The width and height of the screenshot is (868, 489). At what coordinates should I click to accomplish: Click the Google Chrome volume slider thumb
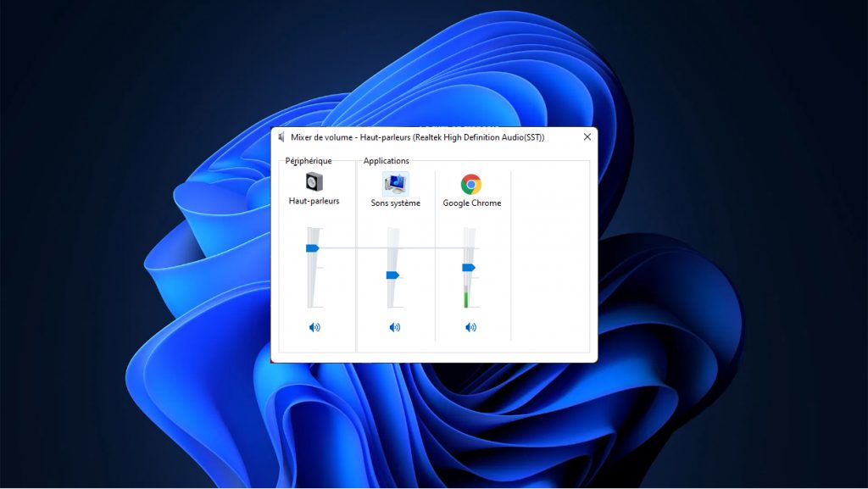pos(468,267)
